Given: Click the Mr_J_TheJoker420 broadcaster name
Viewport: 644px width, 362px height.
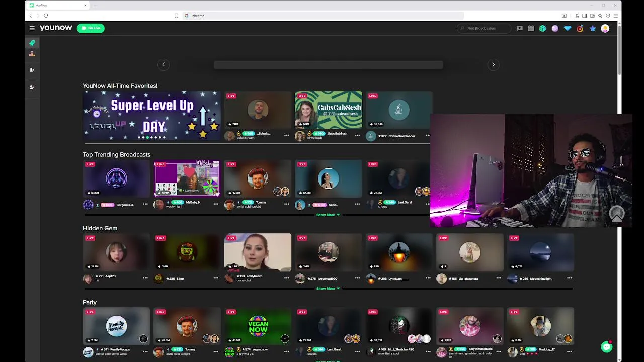Looking at the screenshot, I should (401, 349).
